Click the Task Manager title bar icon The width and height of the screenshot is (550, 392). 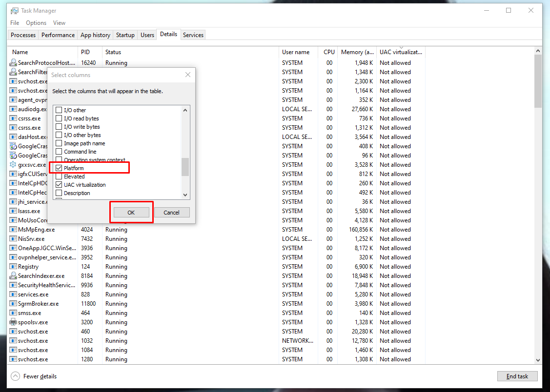[x=14, y=11]
